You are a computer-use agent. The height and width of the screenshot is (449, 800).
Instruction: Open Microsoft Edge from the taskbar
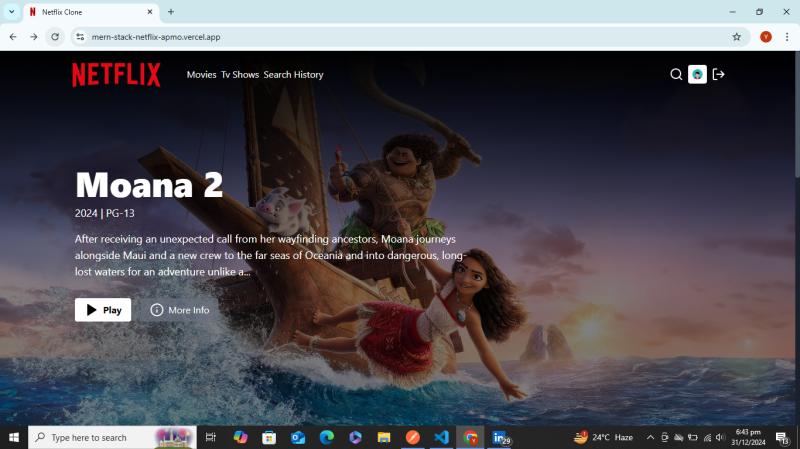point(326,438)
